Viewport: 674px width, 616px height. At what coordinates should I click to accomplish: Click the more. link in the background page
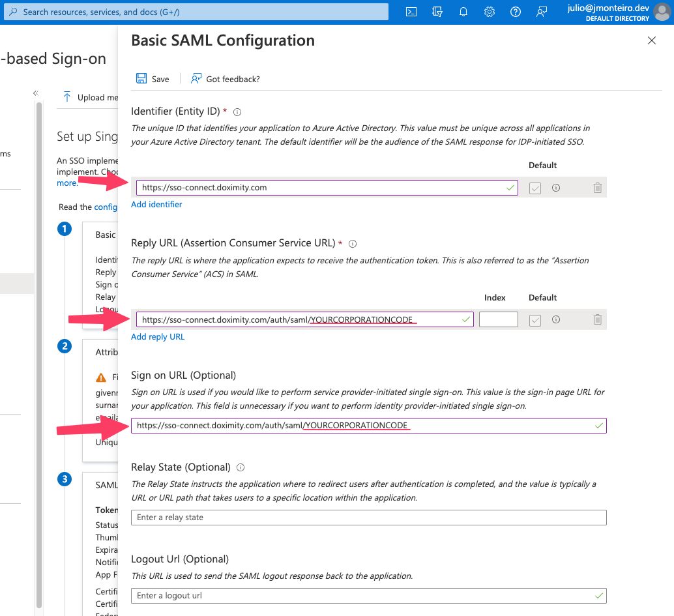pyautogui.click(x=68, y=183)
